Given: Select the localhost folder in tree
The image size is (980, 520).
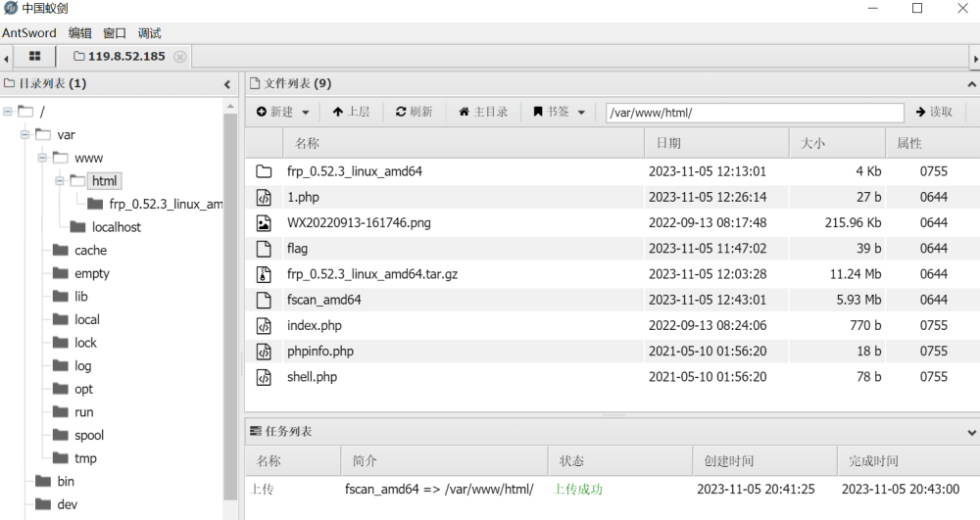Looking at the screenshot, I should pos(117,227).
